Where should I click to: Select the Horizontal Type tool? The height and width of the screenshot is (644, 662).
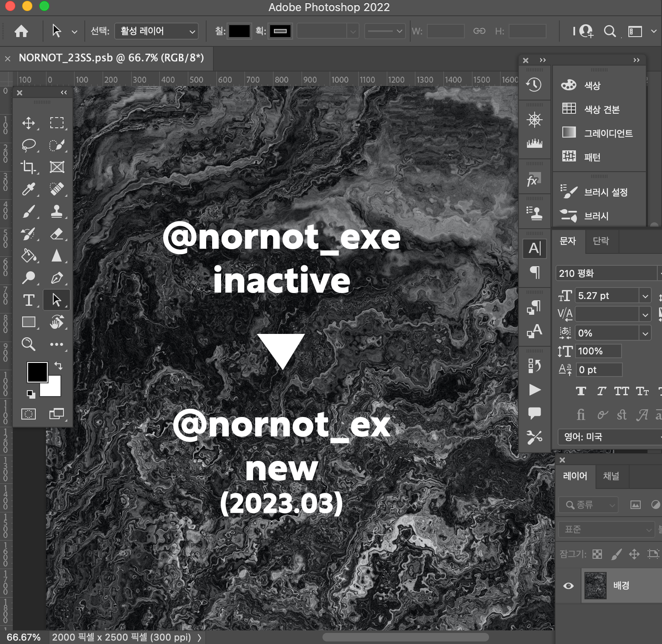pos(29,300)
